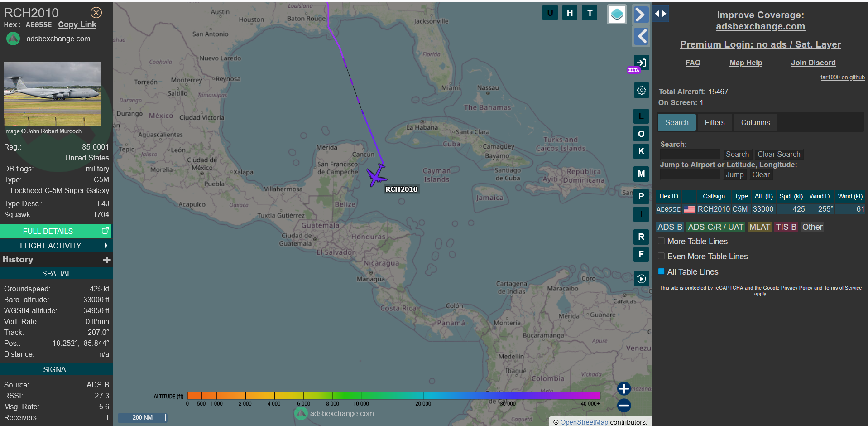
Task: Toggle the M map button
Action: tap(641, 174)
